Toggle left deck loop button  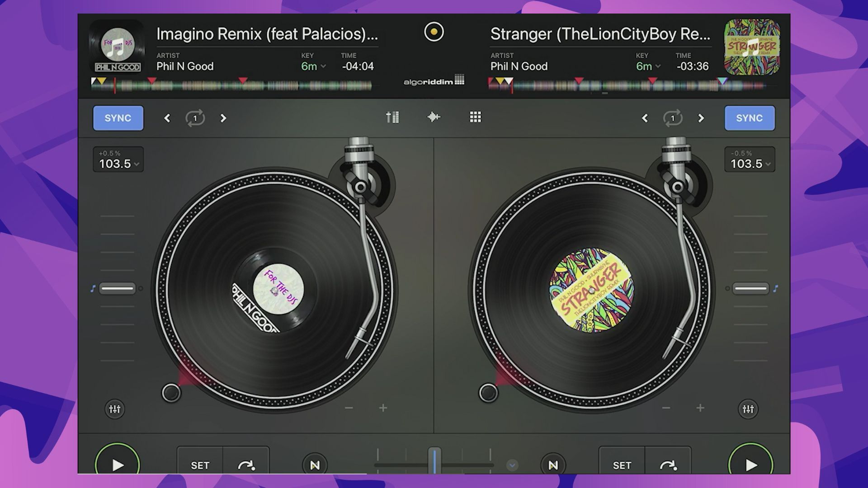coord(195,118)
